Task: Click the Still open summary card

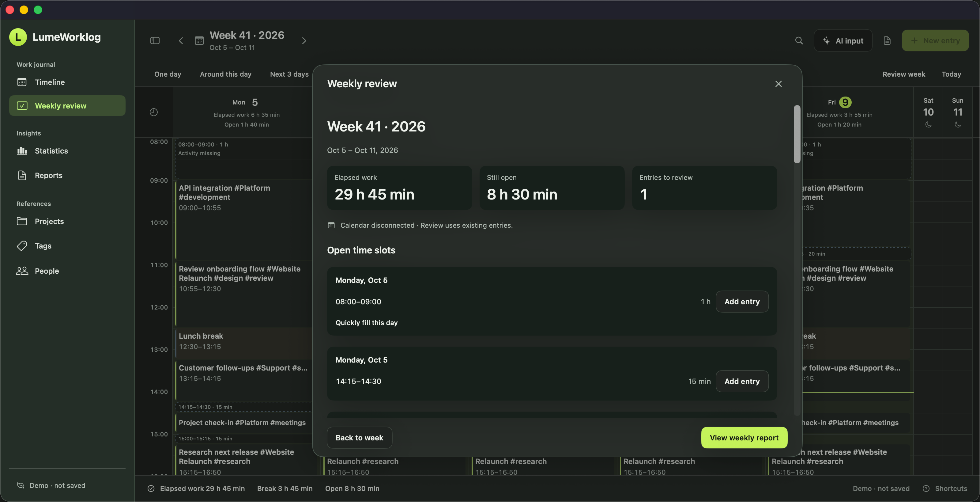Action: click(x=552, y=188)
